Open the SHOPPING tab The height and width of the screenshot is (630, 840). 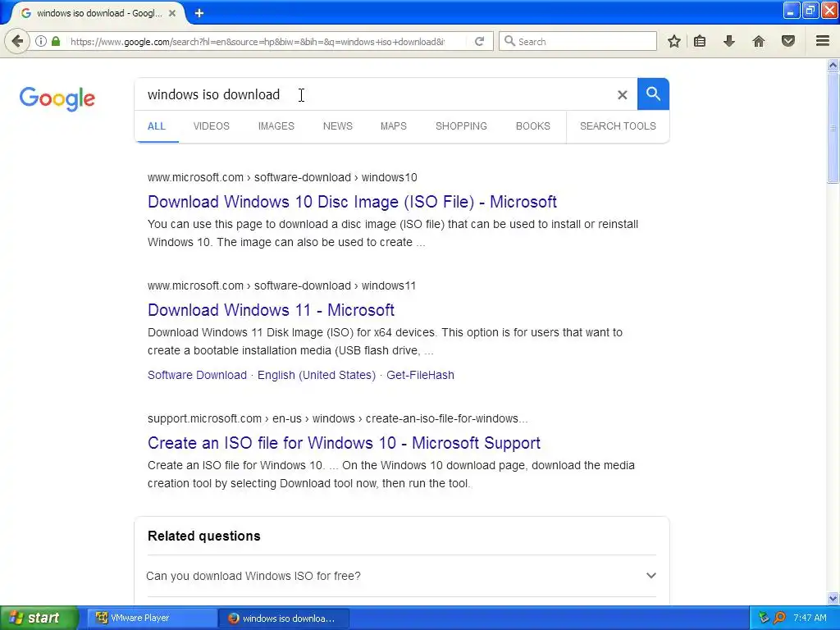[461, 126]
